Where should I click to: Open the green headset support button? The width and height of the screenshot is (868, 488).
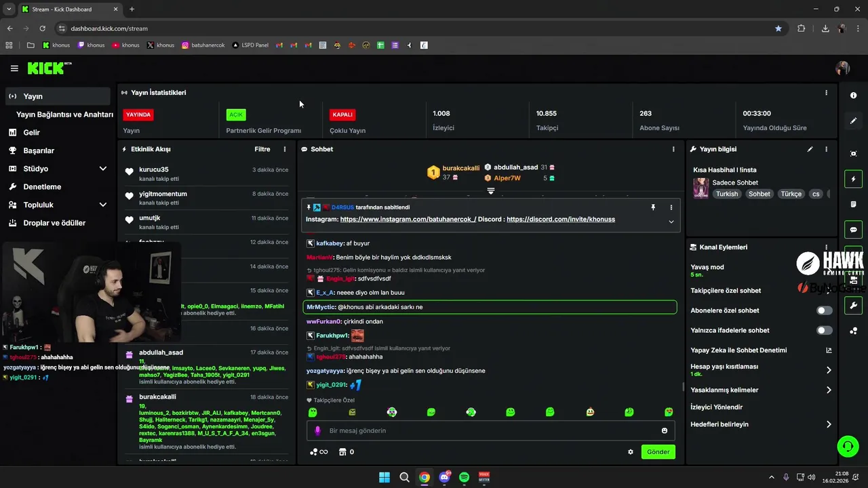[x=848, y=446]
